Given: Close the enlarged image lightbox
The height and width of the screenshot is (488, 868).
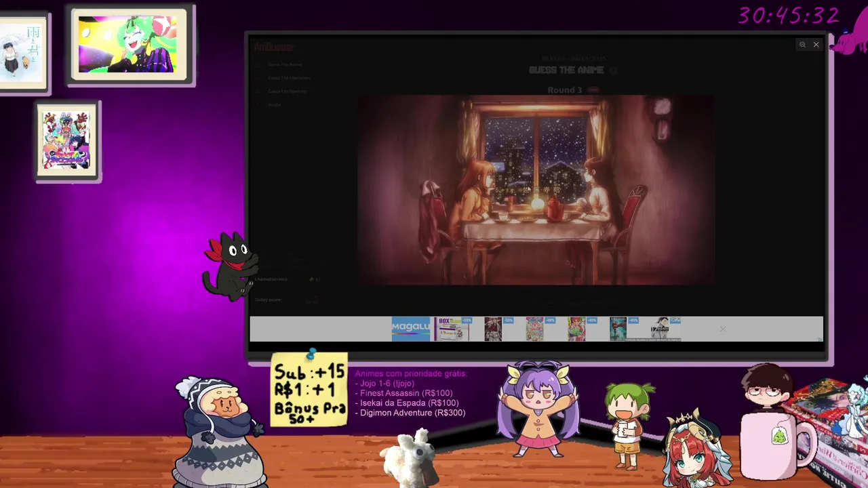Looking at the screenshot, I should pos(816,45).
